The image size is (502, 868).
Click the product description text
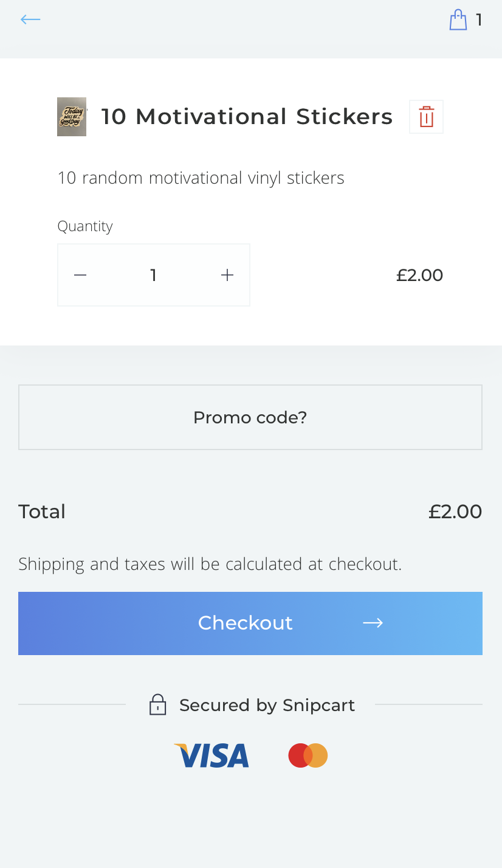click(201, 178)
